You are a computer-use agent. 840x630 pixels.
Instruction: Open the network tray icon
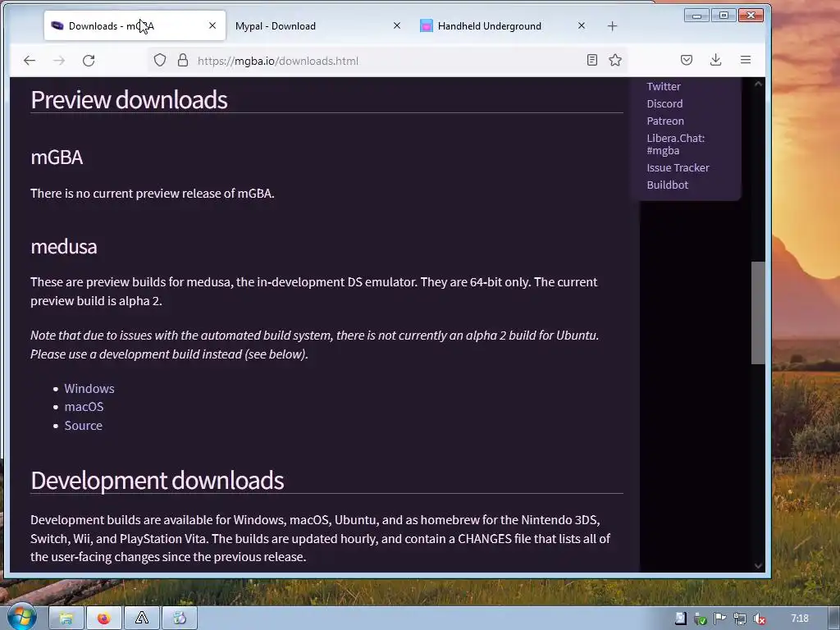(x=739, y=619)
